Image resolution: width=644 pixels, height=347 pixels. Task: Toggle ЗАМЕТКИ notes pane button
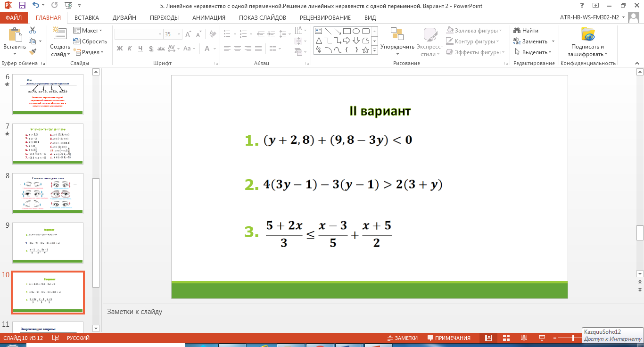[x=403, y=338]
